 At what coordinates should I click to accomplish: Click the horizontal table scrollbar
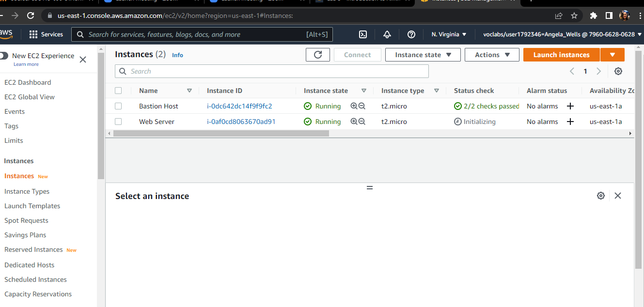pos(221,133)
